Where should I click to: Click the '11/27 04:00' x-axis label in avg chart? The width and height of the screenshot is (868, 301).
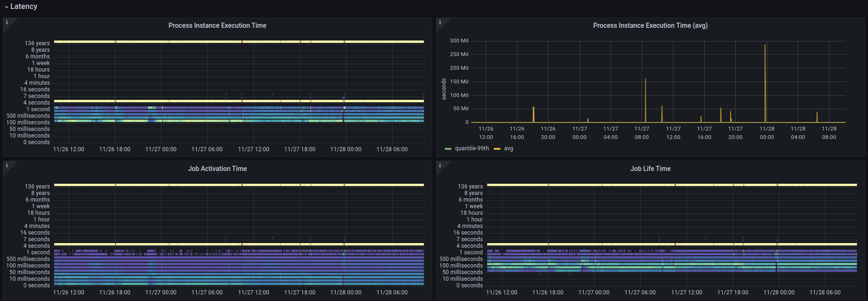coord(611,133)
